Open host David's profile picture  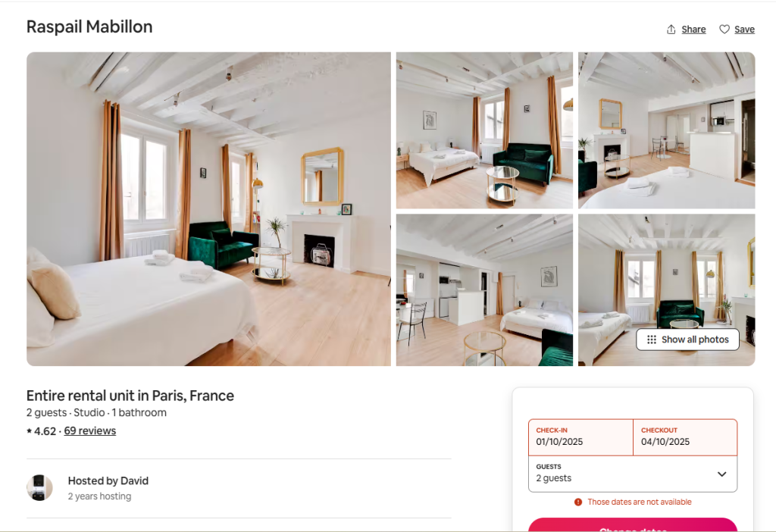coord(39,487)
